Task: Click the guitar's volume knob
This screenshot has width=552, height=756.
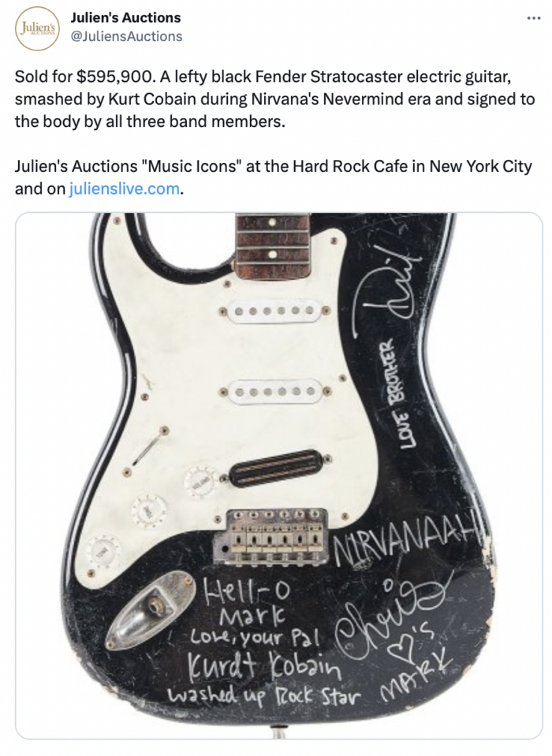Action: [x=200, y=480]
